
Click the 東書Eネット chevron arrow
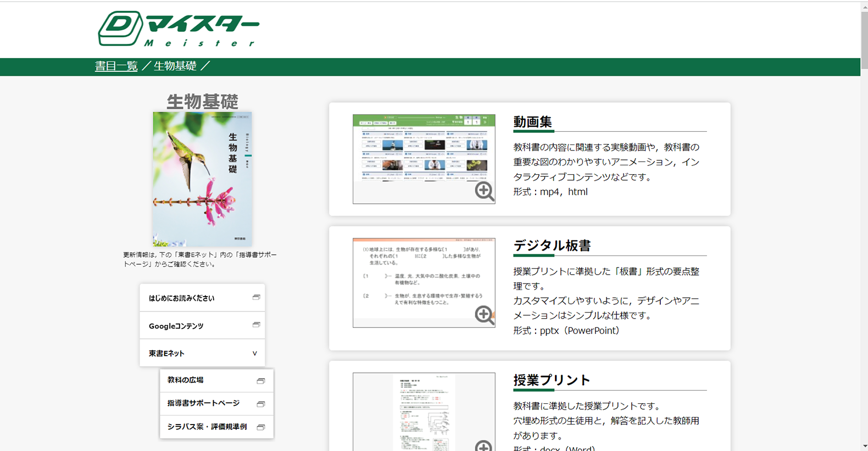pos(254,353)
